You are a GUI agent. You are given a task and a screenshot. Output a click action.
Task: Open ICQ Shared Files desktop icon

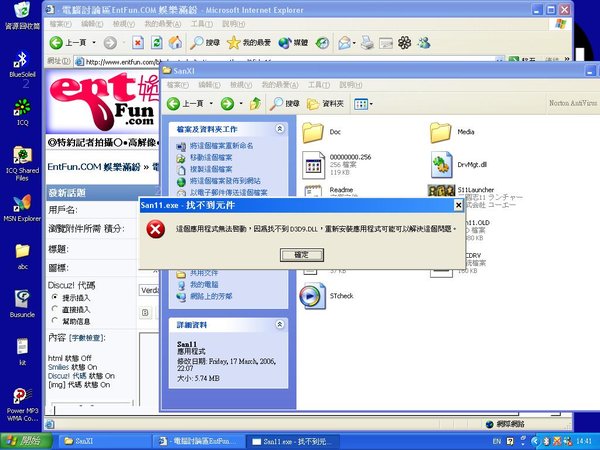[x=22, y=164]
